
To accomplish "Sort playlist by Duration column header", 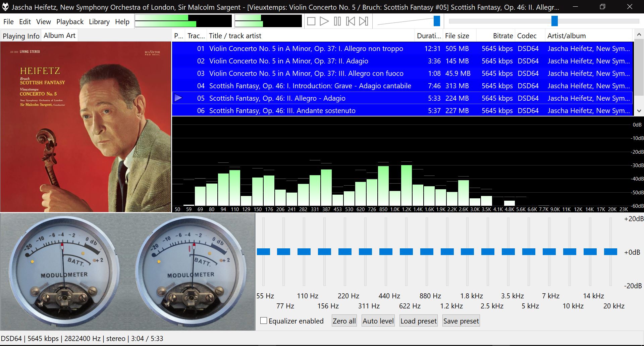I will click(x=429, y=36).
